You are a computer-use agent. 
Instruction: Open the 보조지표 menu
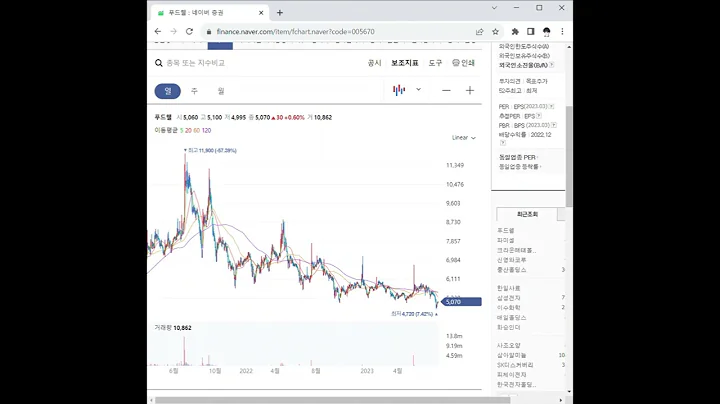(x=405, y=63)
